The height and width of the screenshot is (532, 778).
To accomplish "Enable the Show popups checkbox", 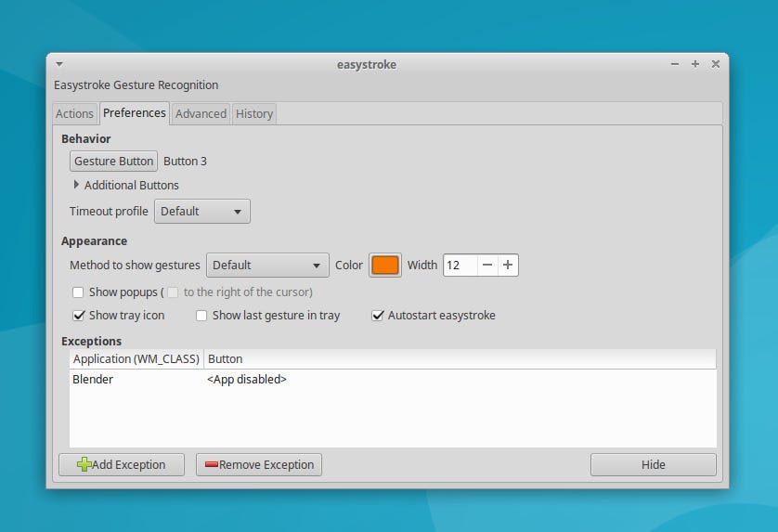I will click(x=78, y=292).
